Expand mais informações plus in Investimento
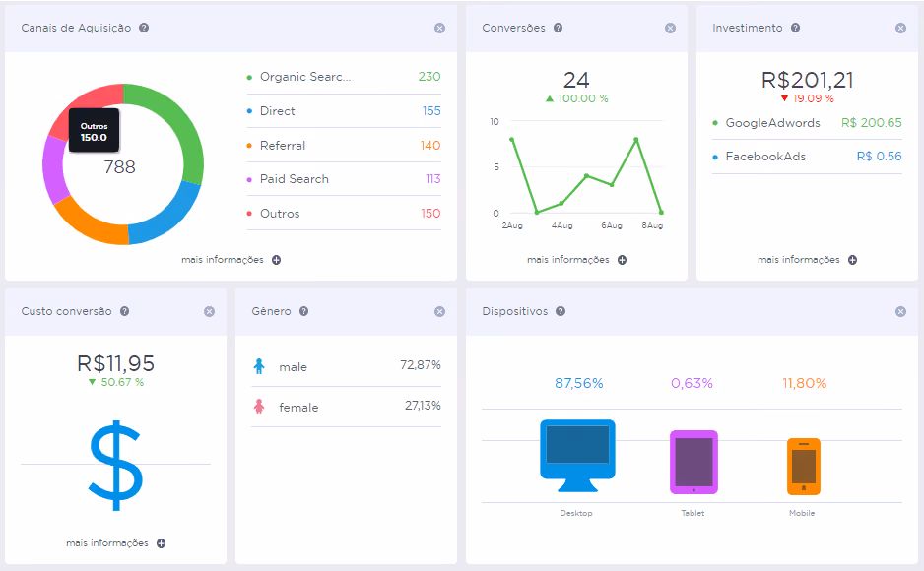Screen dimensions: 924x571 [x=853, y=260]
